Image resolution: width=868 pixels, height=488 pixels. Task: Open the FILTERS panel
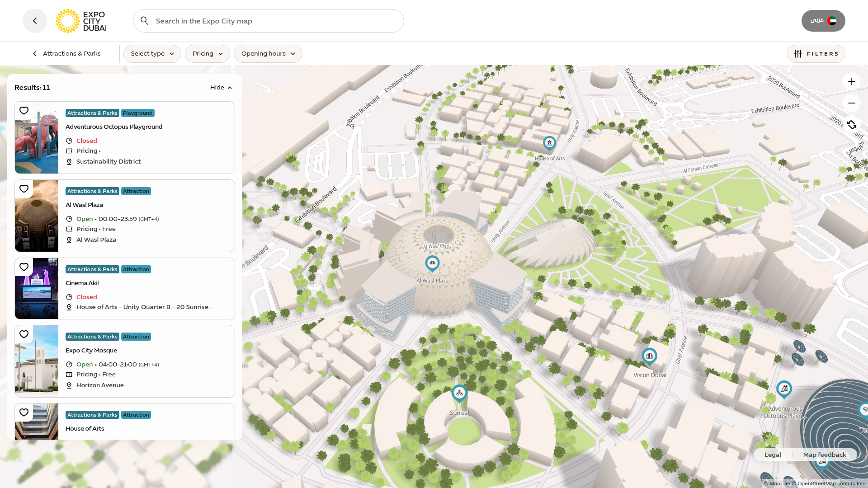pos(816,54)
